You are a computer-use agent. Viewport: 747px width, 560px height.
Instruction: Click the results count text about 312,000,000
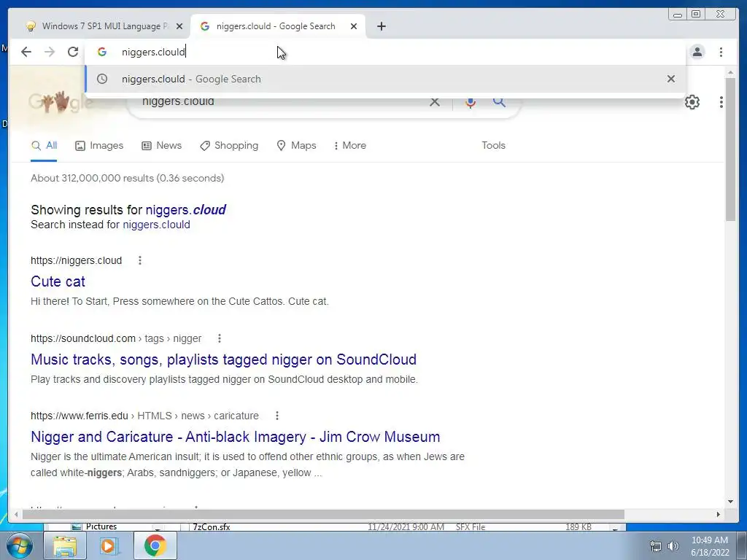(x=127, y=178)
